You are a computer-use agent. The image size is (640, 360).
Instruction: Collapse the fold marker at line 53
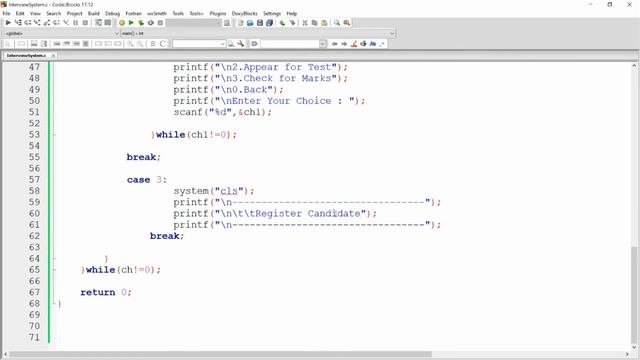[54, 135]
